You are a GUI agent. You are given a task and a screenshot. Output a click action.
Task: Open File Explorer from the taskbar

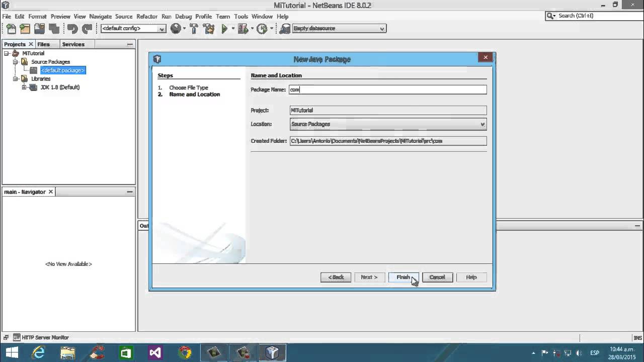coord(67,352)
